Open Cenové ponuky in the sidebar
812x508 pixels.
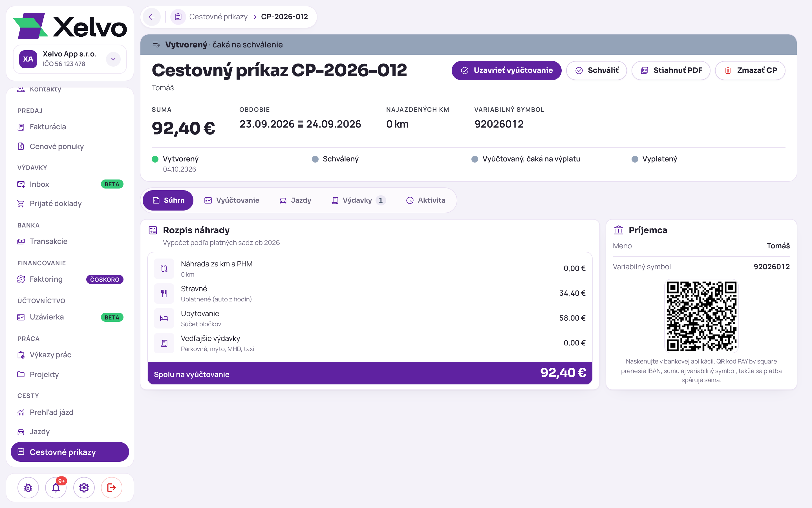(70, 146)
